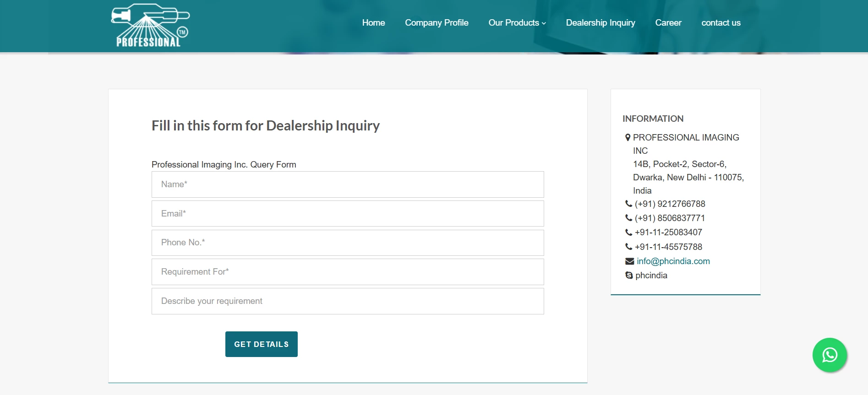868x395 pixels.
Task: Open info@phcindia.com email link
Action: click(673, 261)
